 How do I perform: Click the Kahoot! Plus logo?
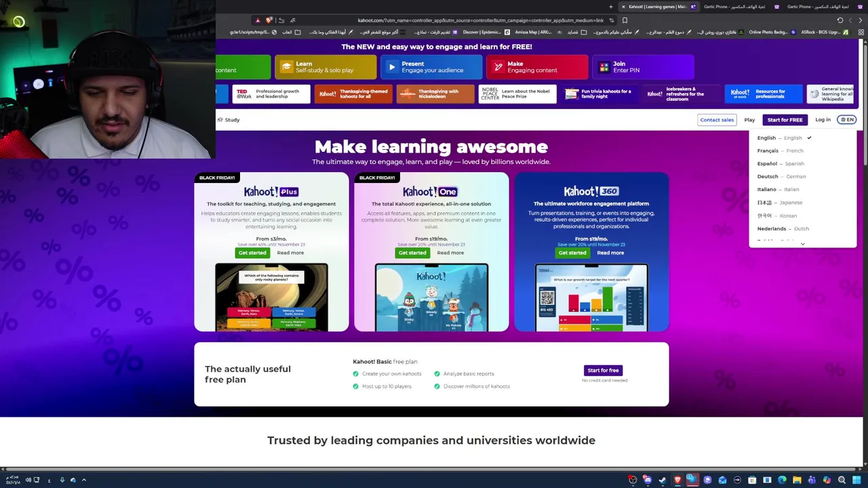coord(271,192)
